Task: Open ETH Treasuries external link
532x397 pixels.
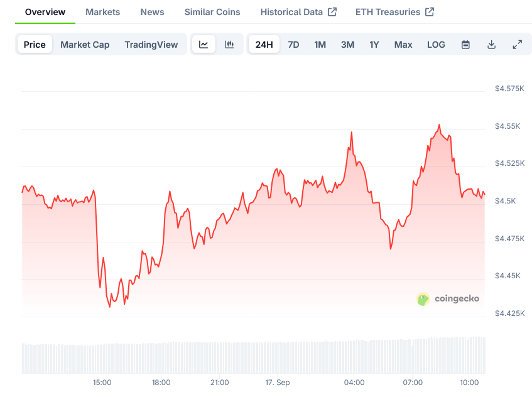Action: click(394, 12)
